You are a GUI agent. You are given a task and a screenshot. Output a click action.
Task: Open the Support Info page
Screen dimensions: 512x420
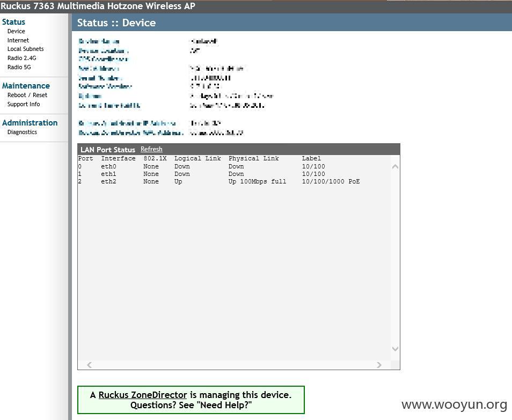(24, 105)
